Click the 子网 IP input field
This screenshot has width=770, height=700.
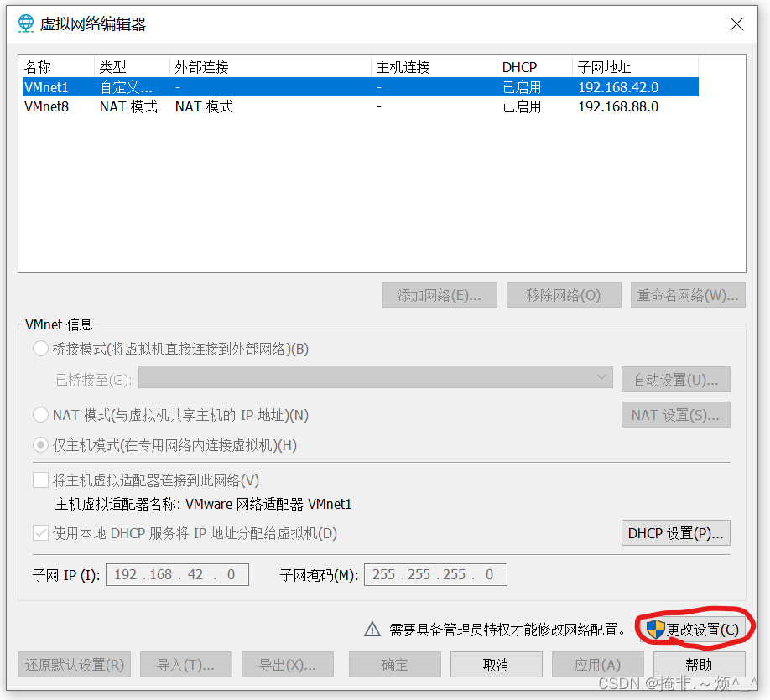pyautogui.click(x=177, y=574)
